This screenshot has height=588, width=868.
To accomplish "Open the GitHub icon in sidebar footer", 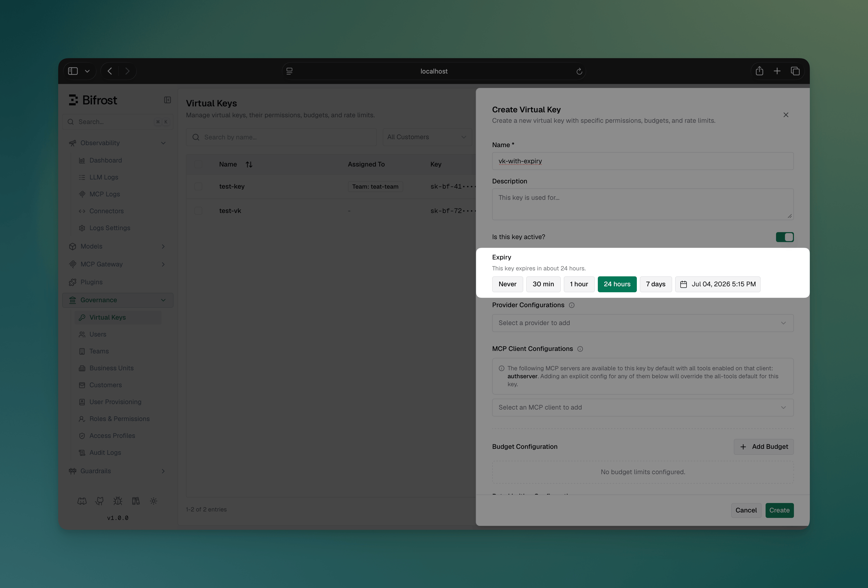I will (99, 501).
